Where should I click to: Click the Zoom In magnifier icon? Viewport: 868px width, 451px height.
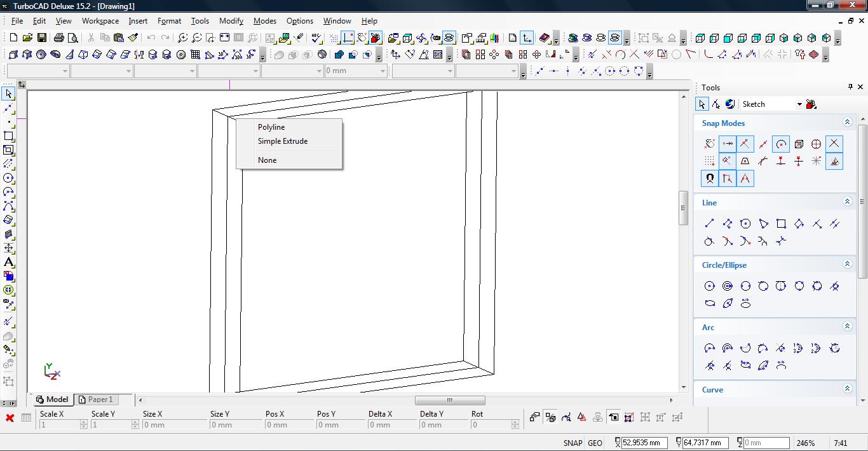(183, 38)
